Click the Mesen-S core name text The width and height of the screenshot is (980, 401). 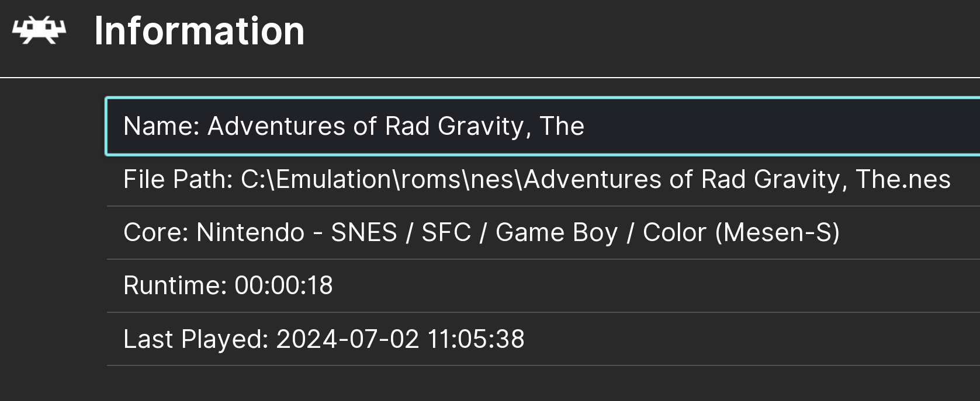tap(778, 232)
